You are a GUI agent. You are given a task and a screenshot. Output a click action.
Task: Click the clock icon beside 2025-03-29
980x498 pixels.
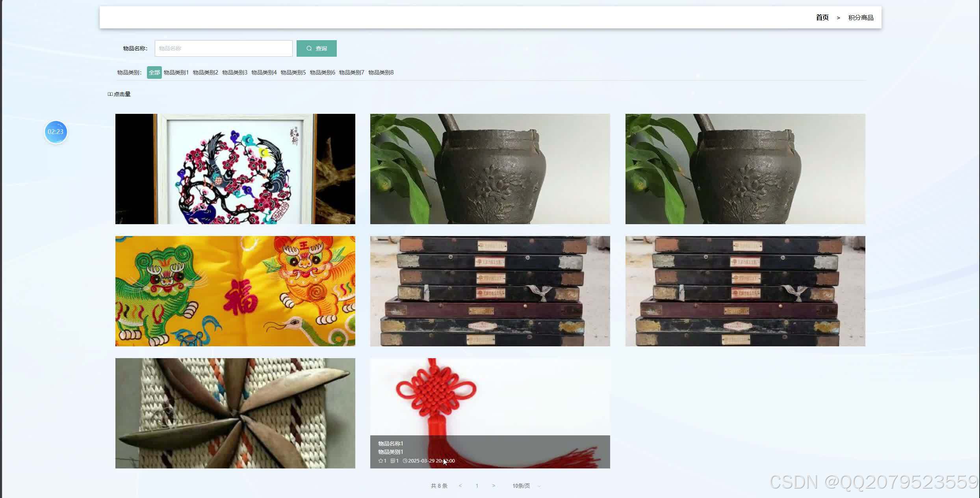[405, 461]
